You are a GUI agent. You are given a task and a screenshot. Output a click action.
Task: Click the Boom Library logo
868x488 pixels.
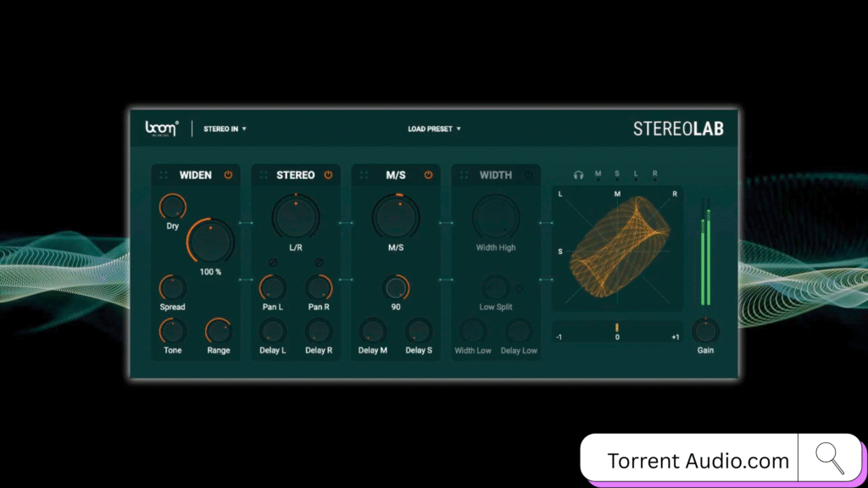coord(162,129)
